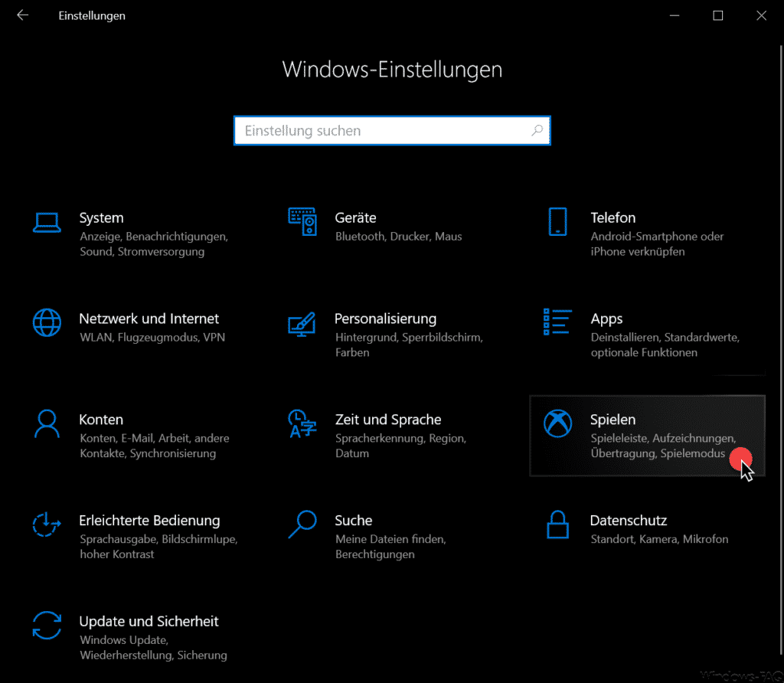Screen dimensions: 784x683
Task: Choose the Erleichterte Bedienung heading
Action: click(149, 521)
